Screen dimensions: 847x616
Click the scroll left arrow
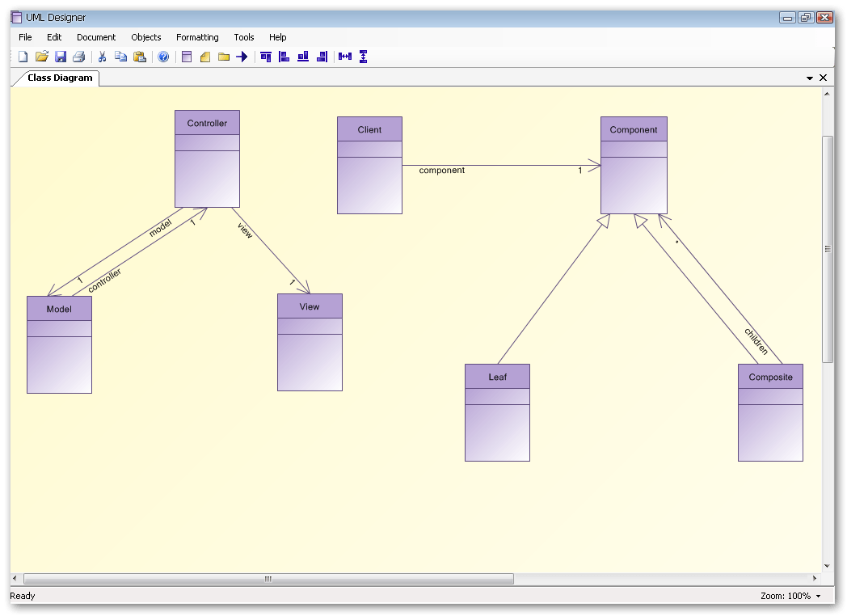(x=15, y=579)
